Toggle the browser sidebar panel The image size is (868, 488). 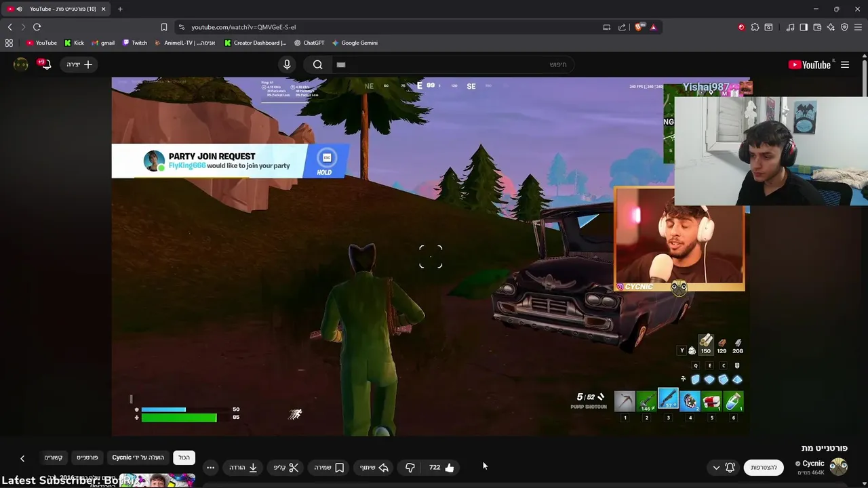804,27
